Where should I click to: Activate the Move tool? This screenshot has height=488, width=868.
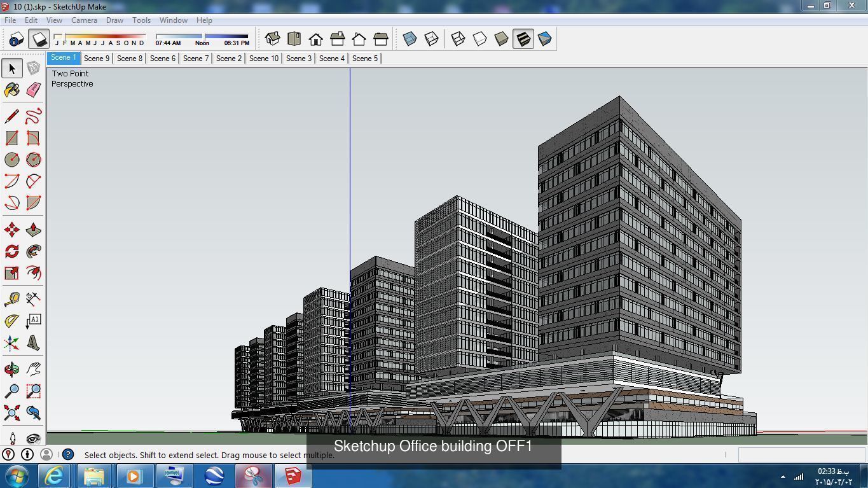(11, 230)
